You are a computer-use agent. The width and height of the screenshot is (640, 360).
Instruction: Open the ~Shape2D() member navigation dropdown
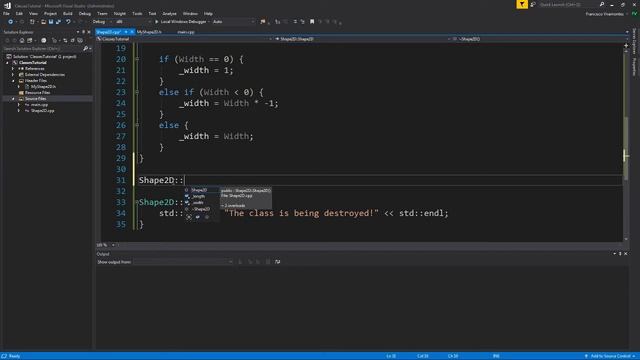[x=540, y=39]
